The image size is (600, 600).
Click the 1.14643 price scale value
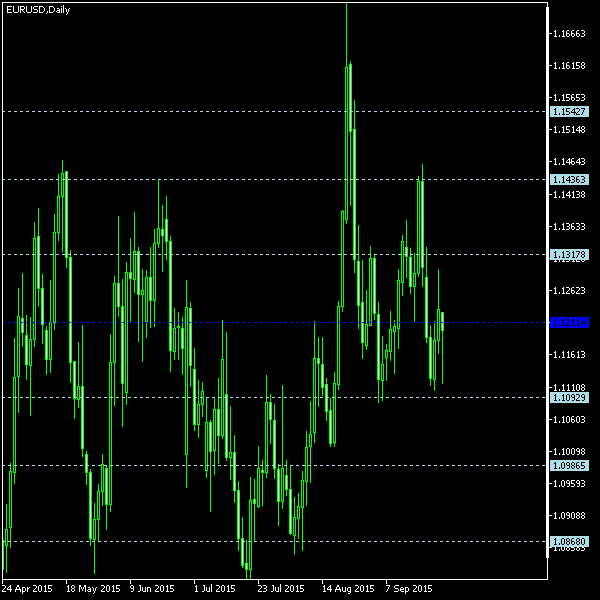point(569,162)
